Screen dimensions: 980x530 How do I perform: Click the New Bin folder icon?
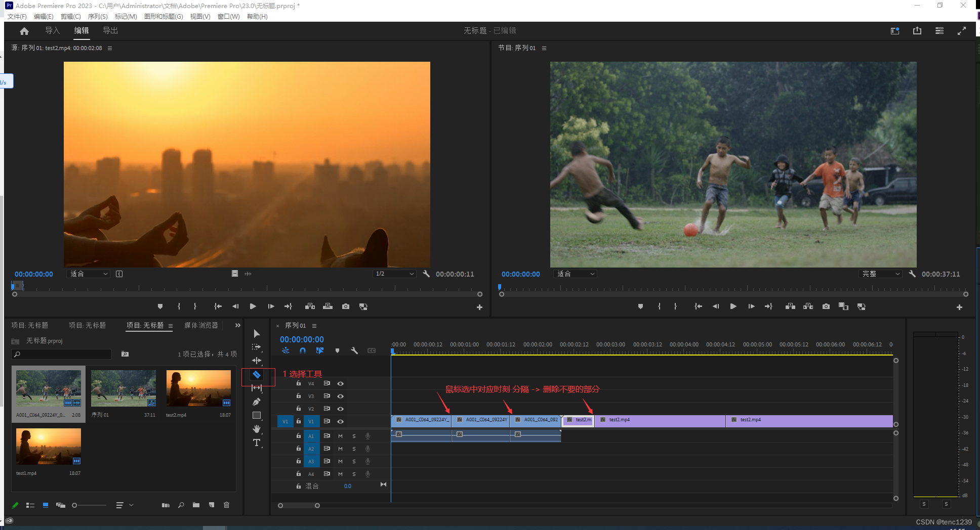[x=196, y=505]
